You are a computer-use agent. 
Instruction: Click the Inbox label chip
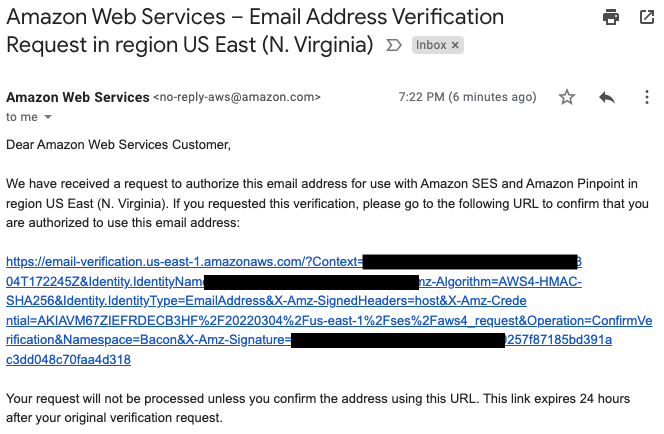tap(431, 45)
